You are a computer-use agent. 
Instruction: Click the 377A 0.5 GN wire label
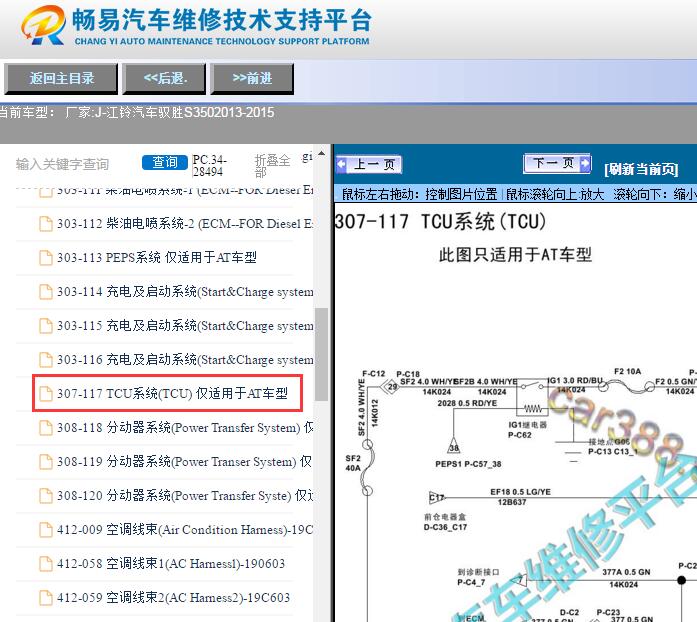point(626,572)
